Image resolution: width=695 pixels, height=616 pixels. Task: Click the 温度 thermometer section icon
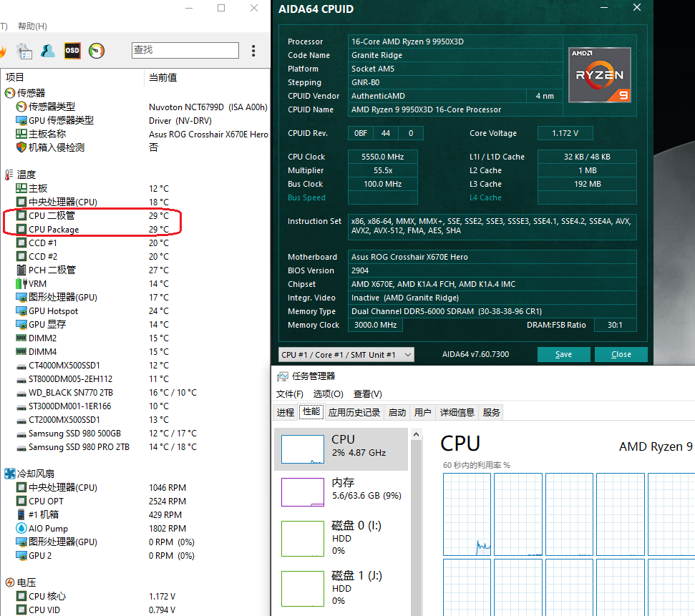(9, 175)
